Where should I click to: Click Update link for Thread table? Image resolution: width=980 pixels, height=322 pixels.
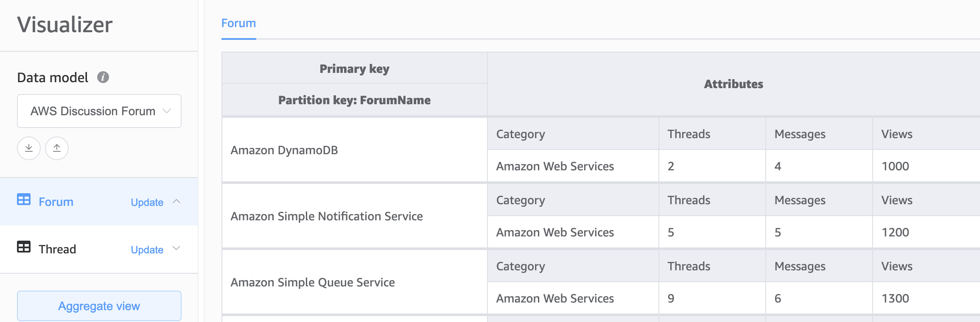(x=147, y=250)
